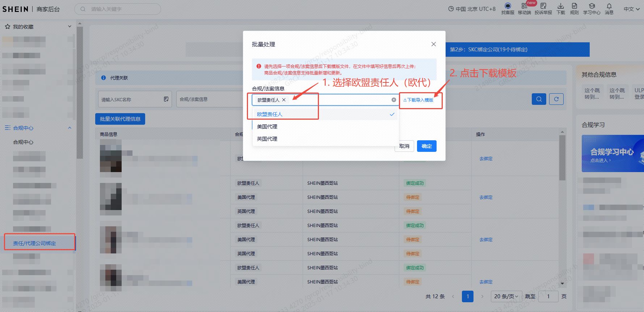Click the star icon of 我的收藏
This screenshot has height=312, width=644.
7,27
